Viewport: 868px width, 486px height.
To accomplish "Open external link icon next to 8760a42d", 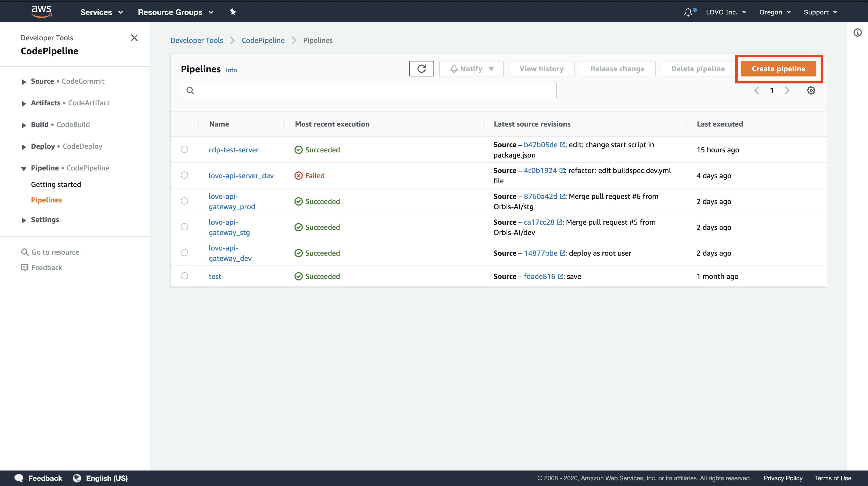I will tap(562, 196).
